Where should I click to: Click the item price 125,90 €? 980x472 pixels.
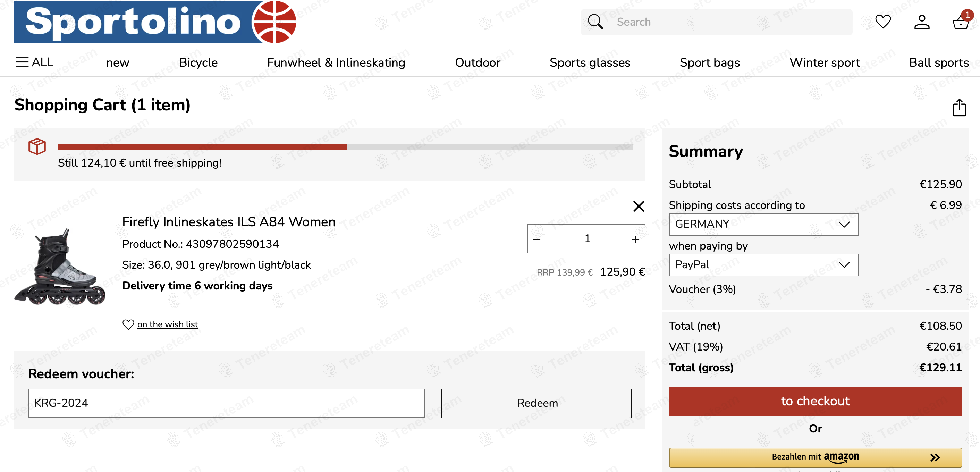(x=623, y=271)
